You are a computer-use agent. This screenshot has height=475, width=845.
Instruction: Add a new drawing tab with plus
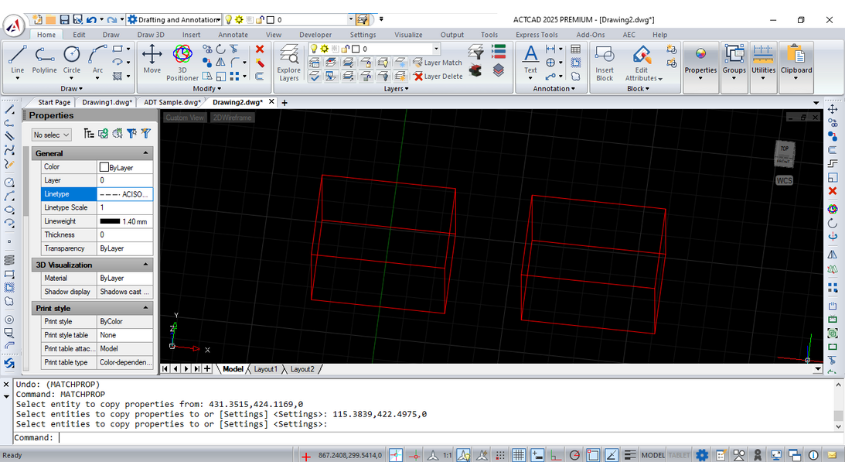click(x=285, y=102)
